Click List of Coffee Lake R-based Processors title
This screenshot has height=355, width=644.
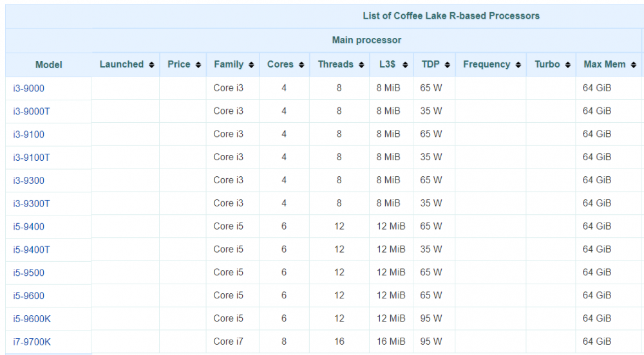tap(451, 16)
